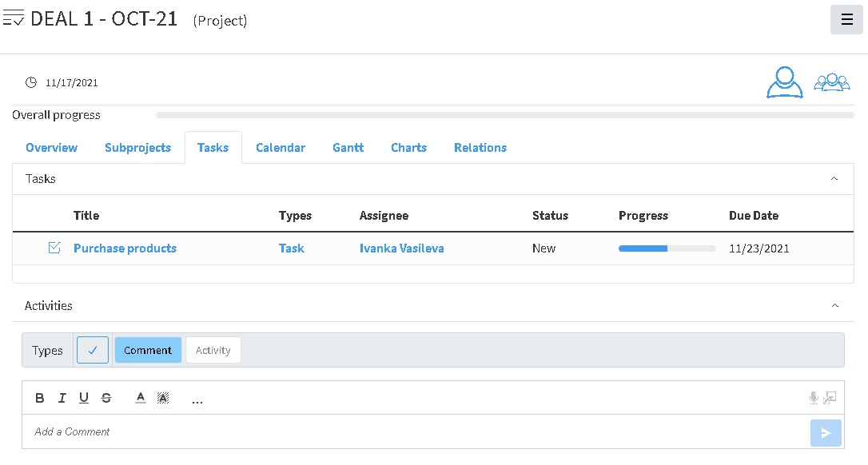Open assignee Ivanka Vasileva's link
Screen dimensions: 868x465
(401, 248)
